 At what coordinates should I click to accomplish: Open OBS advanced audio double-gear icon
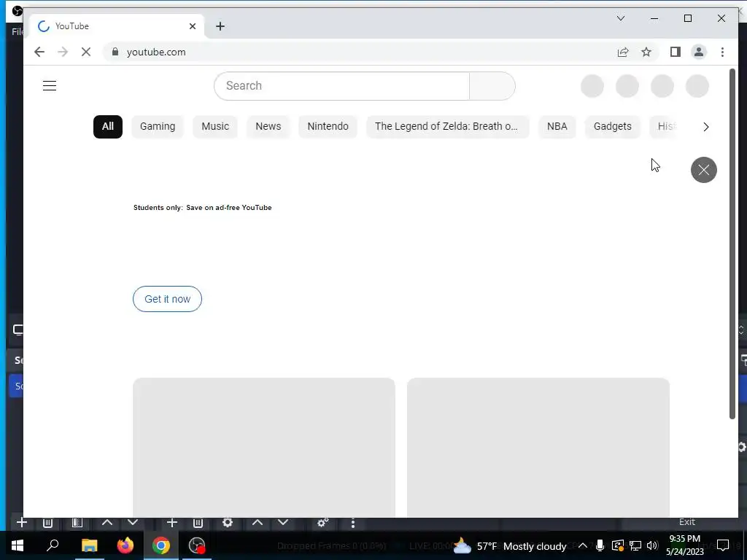click(323, 522)
